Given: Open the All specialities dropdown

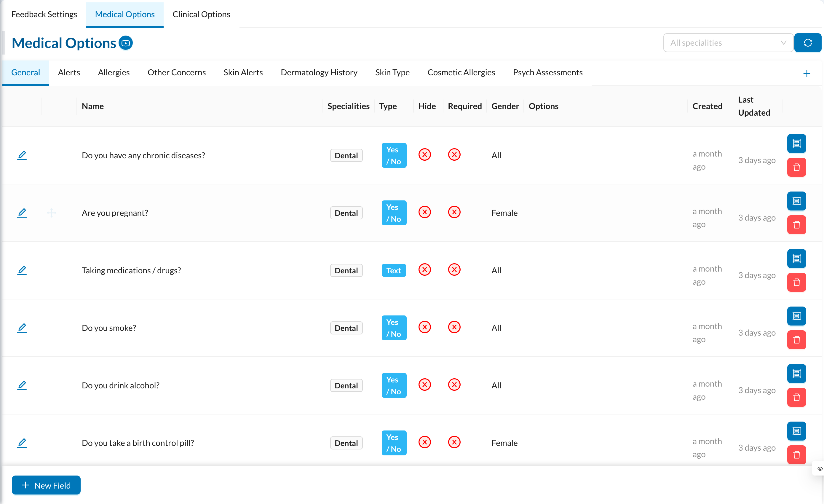Looking at the screenshot, I should point(728,43).
